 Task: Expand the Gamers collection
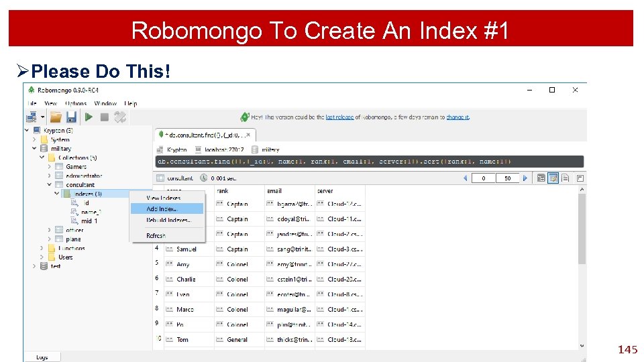pos(49,167)
